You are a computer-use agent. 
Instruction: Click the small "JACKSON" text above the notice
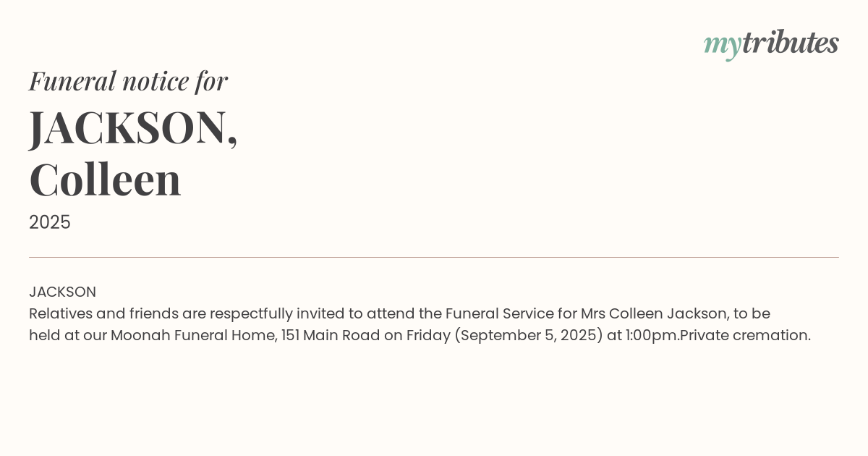pos(62,292)
